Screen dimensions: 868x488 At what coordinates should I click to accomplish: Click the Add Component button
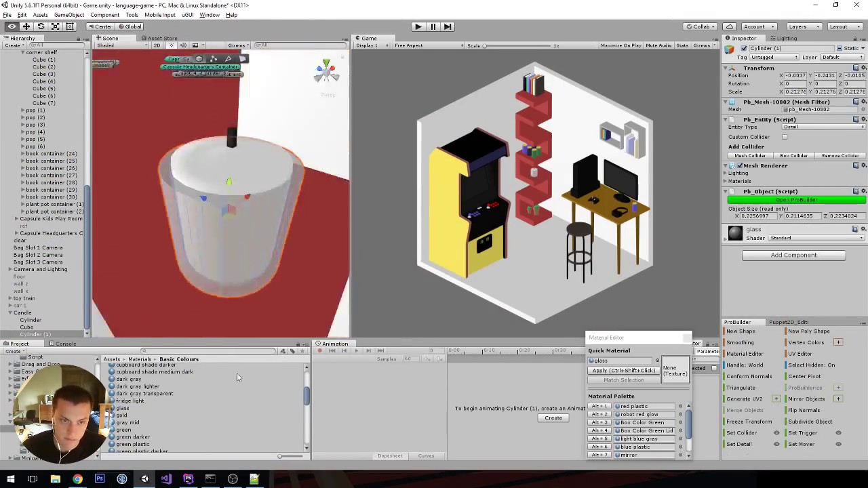pyautogui.click(x=793, y=255)
